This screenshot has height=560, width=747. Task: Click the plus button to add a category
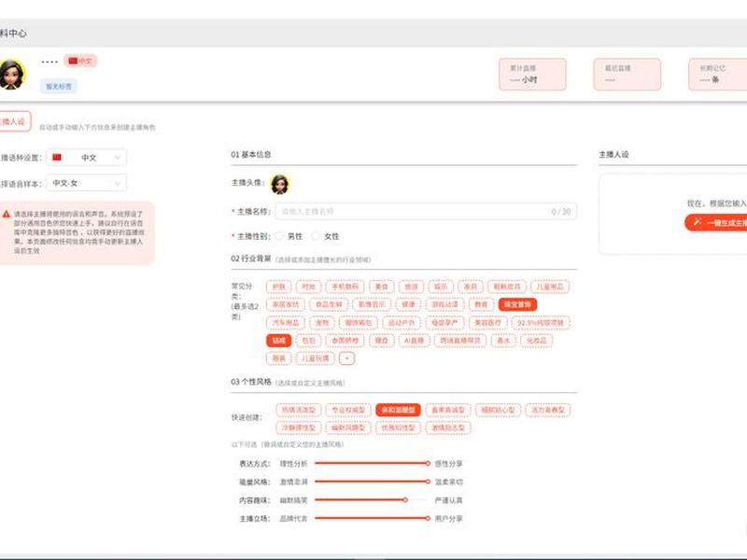346,358
